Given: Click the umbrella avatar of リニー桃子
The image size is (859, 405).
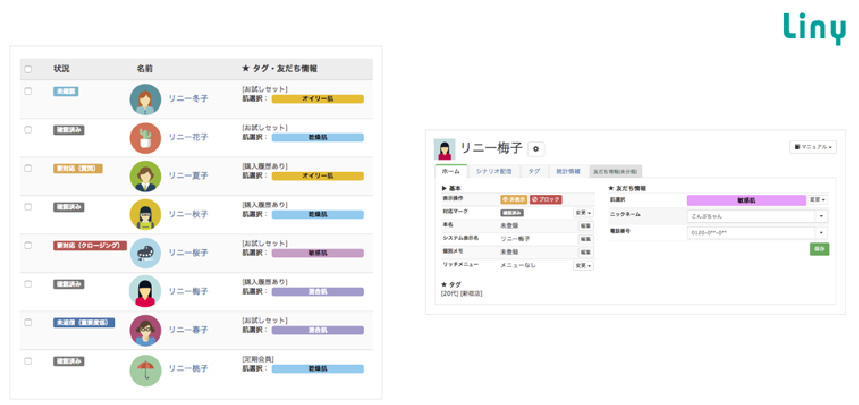Looking at the screenshot, I should (145, 370).
